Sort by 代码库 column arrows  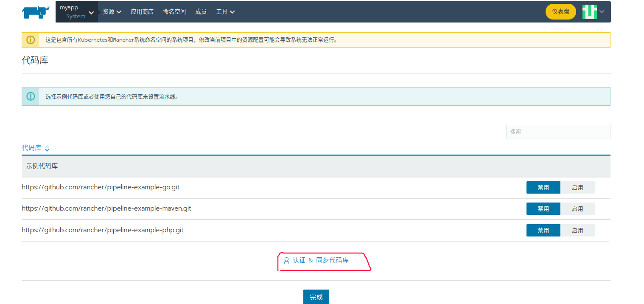47,148
